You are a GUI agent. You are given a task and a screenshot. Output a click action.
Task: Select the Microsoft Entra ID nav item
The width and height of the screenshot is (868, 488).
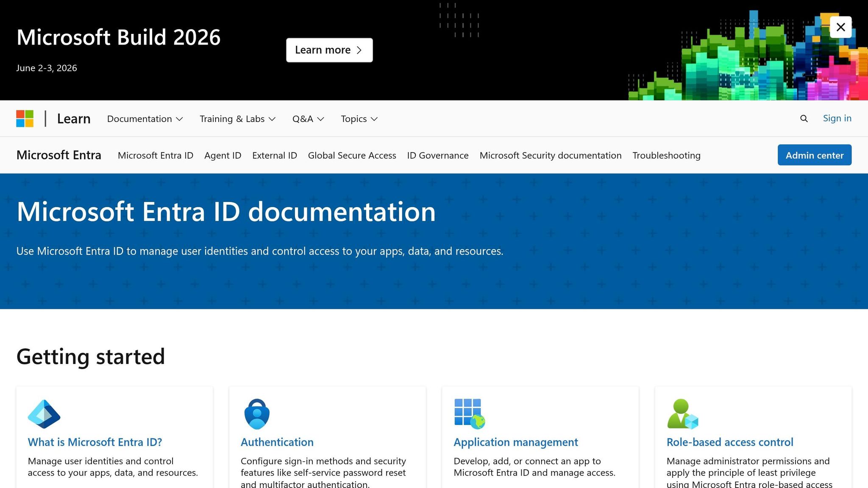(156, 155)
